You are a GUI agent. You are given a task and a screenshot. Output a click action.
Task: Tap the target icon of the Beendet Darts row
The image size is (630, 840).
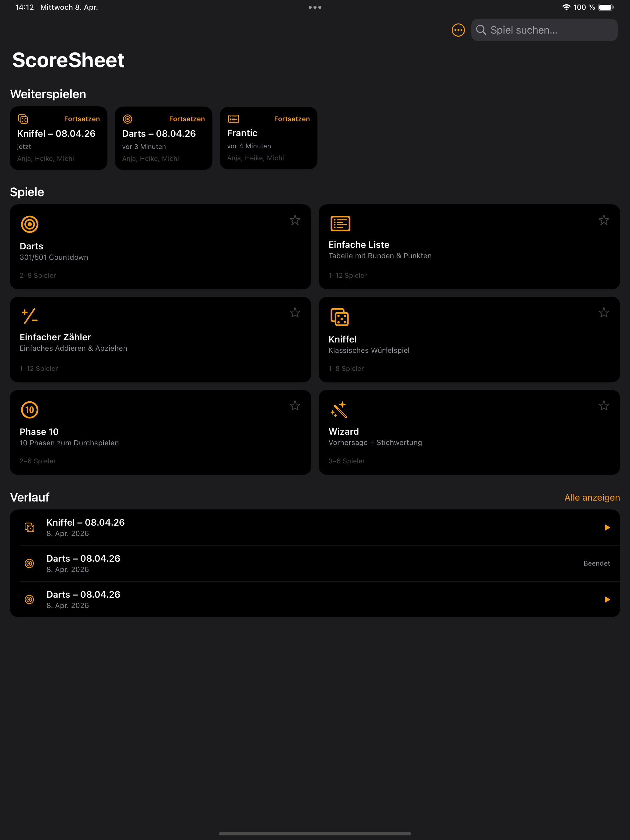[x=29, y=563]
